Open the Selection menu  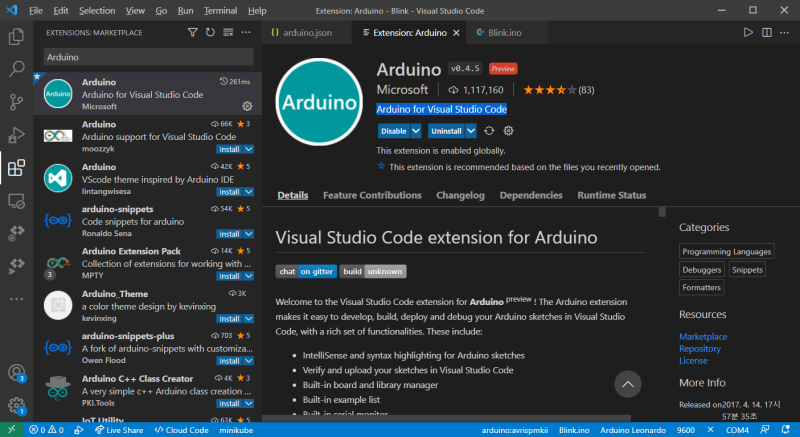[x=97, y=10]
